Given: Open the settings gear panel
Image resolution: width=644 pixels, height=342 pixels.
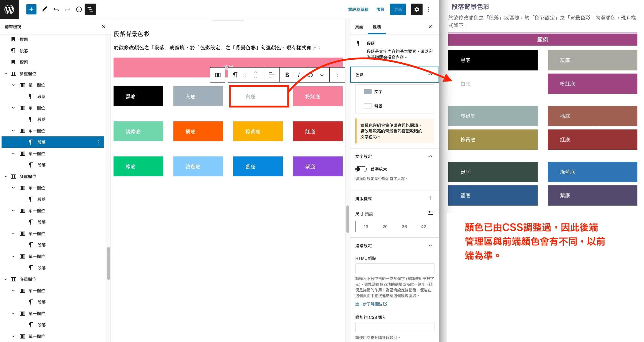Looking at the screenshot, I should [x=417, y=10].
